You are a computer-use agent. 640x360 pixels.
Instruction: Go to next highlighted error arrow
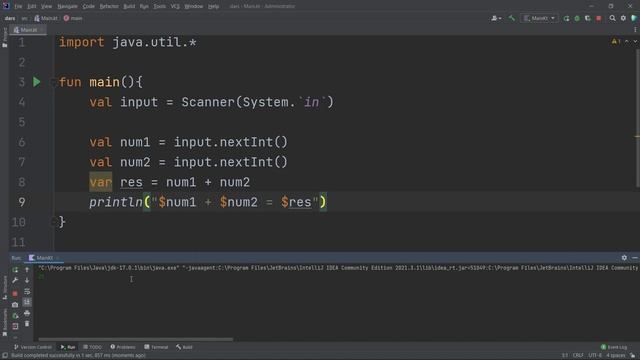coord(635,42)
